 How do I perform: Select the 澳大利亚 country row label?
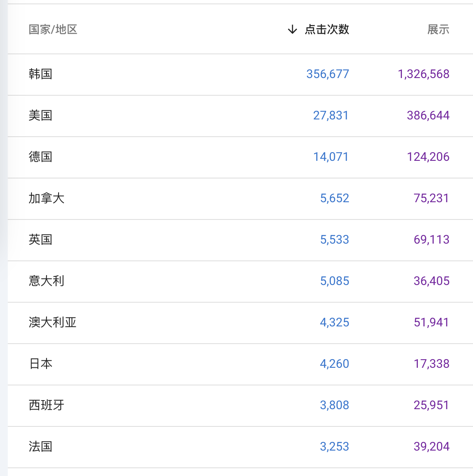53,323
